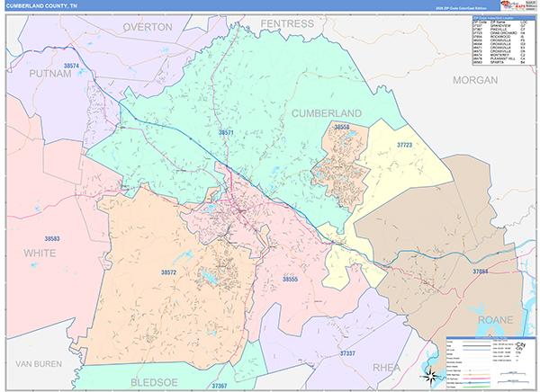Select the WHITE county label

pos(40,253)
